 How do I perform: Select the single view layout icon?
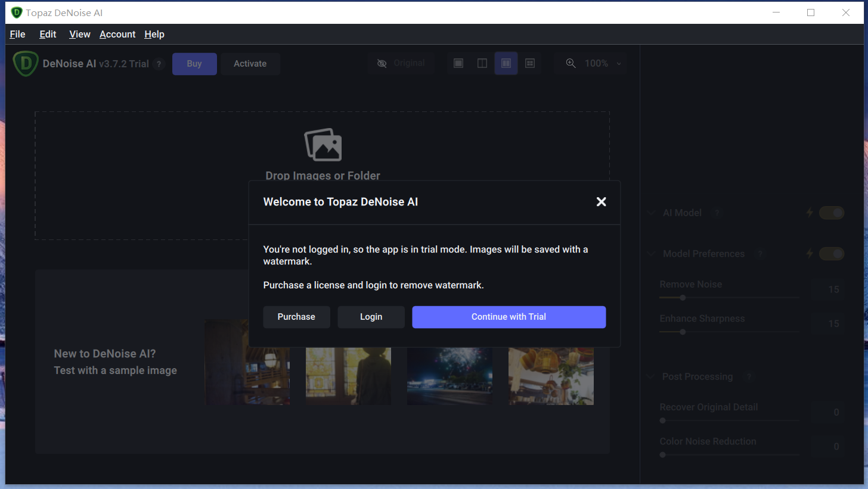458,63
